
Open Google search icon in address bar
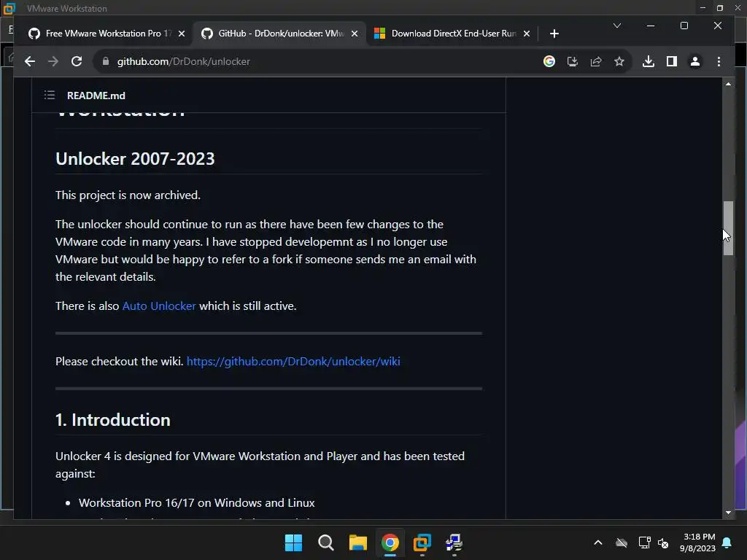coord(549,61)
